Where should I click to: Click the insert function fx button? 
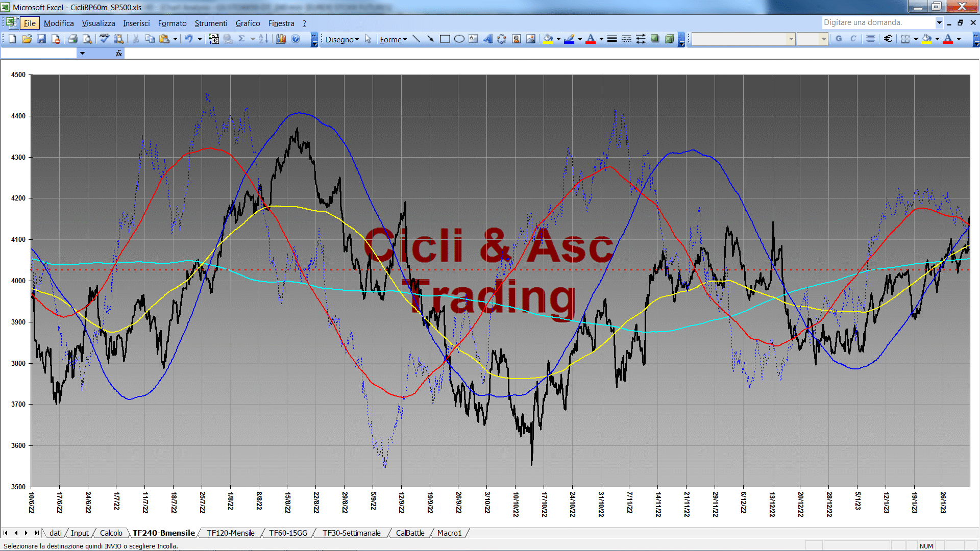click(119, 53)
